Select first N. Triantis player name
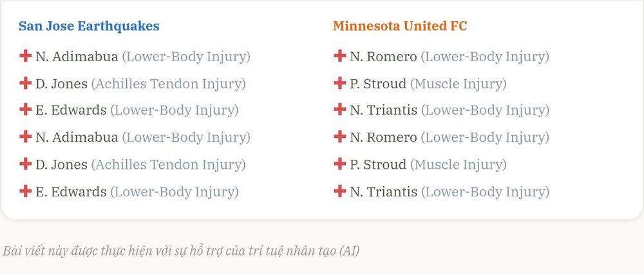The width and height of the screenshot is (644, 275). (x=384, y=110)
